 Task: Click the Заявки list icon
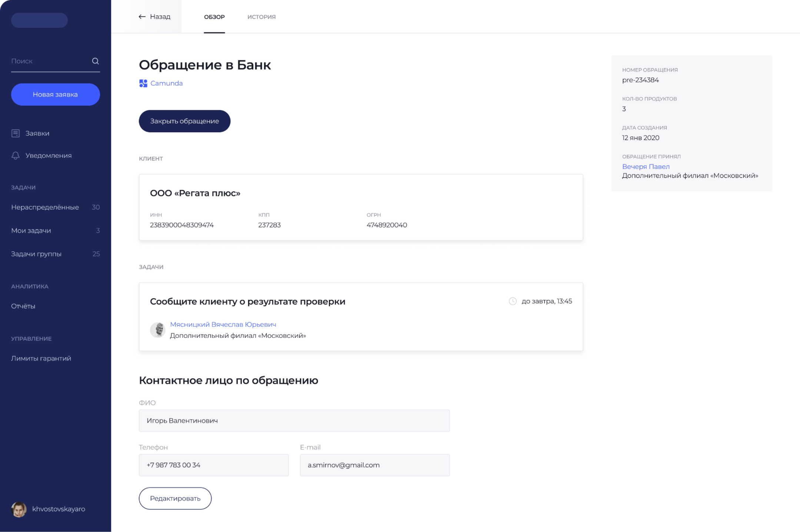click(x=16, y=133)
